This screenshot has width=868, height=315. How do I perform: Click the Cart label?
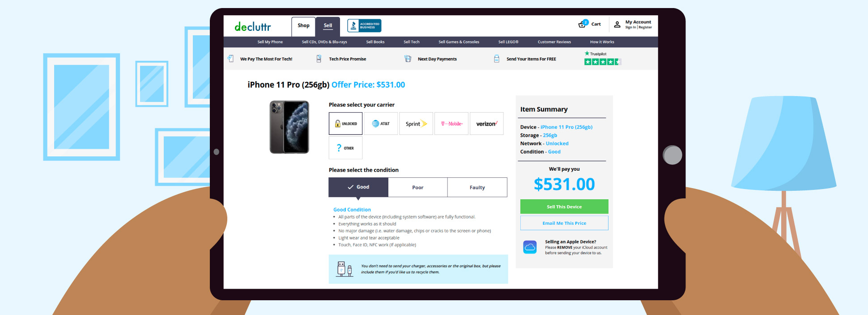596,24
